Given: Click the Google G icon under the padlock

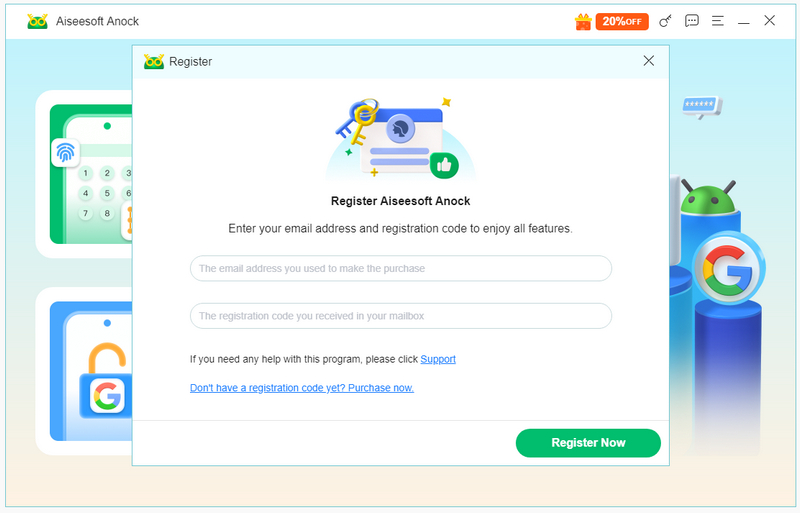Looking at the screenshot, I should (x=107, y=396).
